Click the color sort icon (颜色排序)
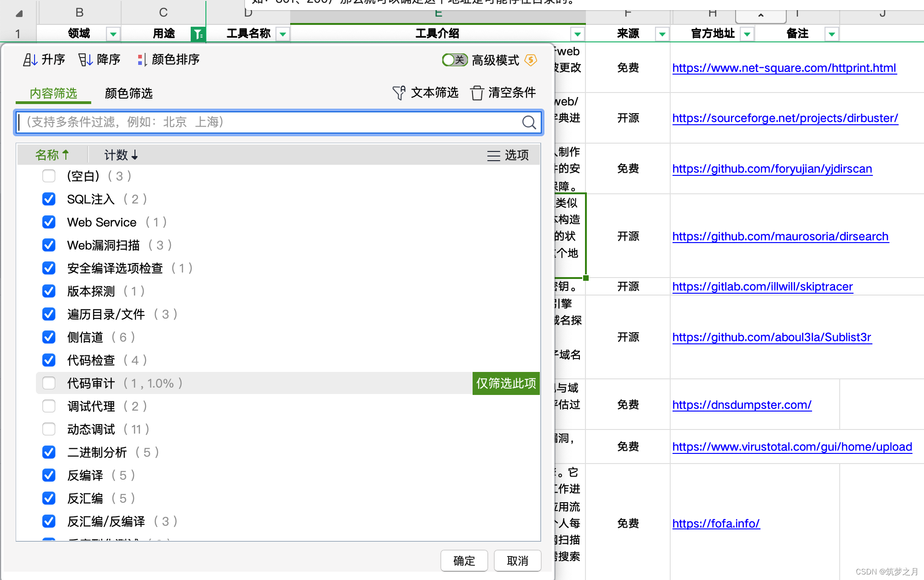 [142, 60]
